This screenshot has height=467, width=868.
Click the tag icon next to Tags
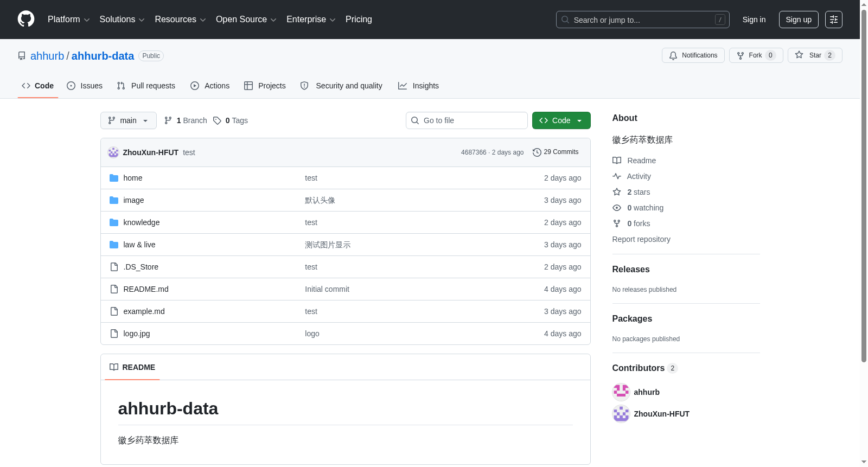(x=217, y=120)
